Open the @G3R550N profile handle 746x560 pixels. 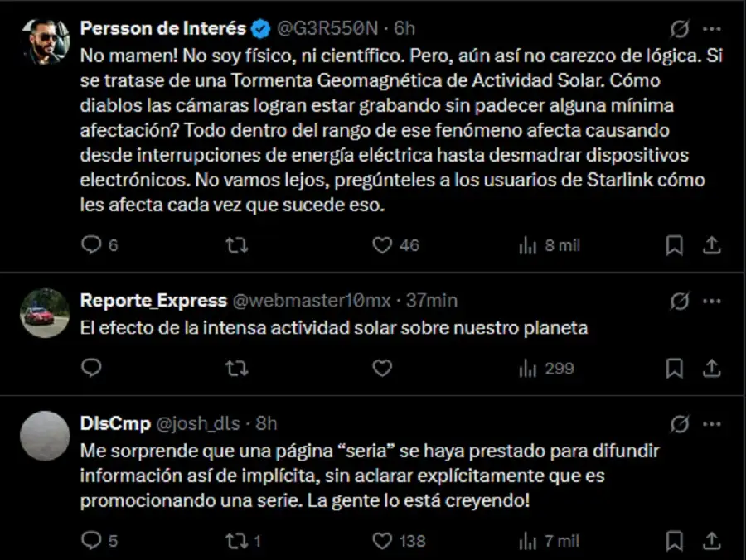coord(327,28)
